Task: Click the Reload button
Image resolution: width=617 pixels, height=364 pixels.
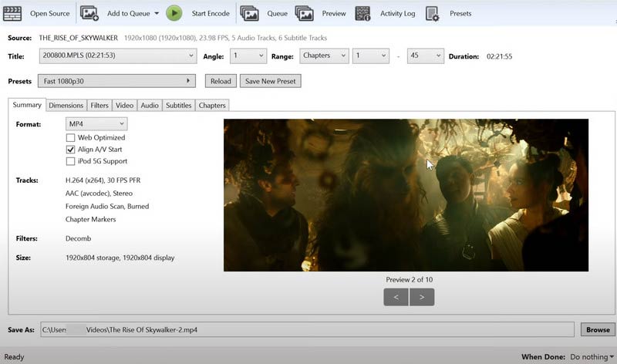Action: [x=221, y=81]
